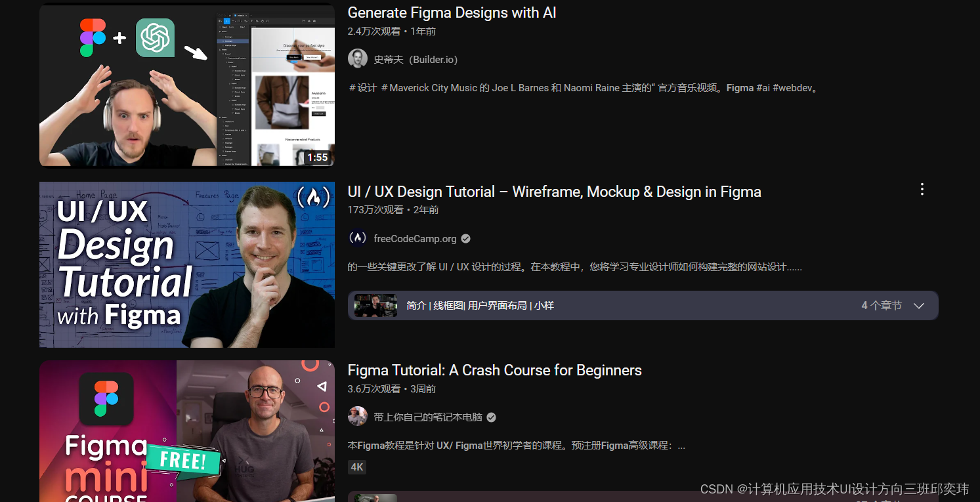Viewport: 980px width, 502px height.
Task: Open the UI / UX Design Tutorial thumbnail
Action: 187,264
